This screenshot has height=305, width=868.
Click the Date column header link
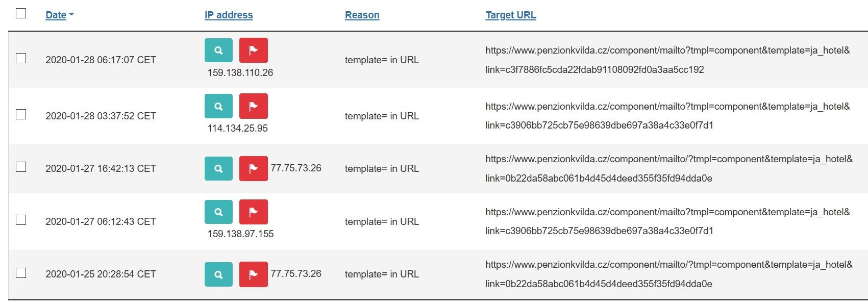point(56,15)
